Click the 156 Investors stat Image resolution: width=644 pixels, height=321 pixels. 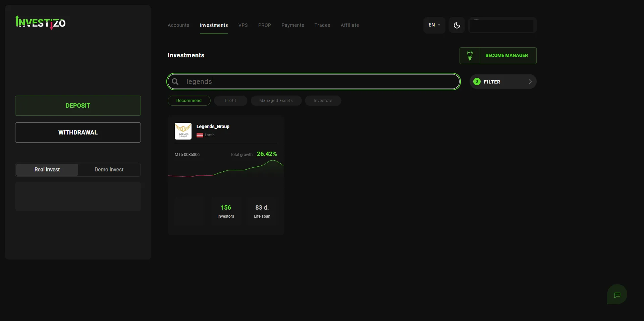(x=226, y=211)
